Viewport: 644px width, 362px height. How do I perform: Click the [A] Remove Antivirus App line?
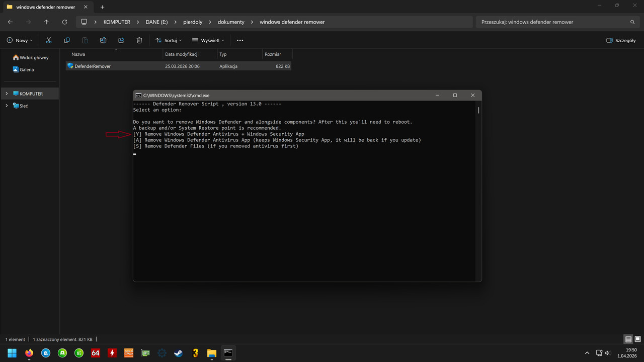(x=277, y=140)
